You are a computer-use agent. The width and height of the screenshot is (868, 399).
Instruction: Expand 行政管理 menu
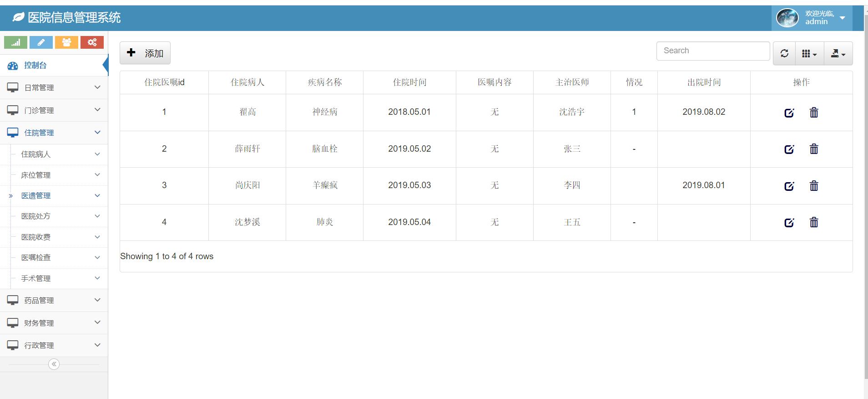point(54,345)
